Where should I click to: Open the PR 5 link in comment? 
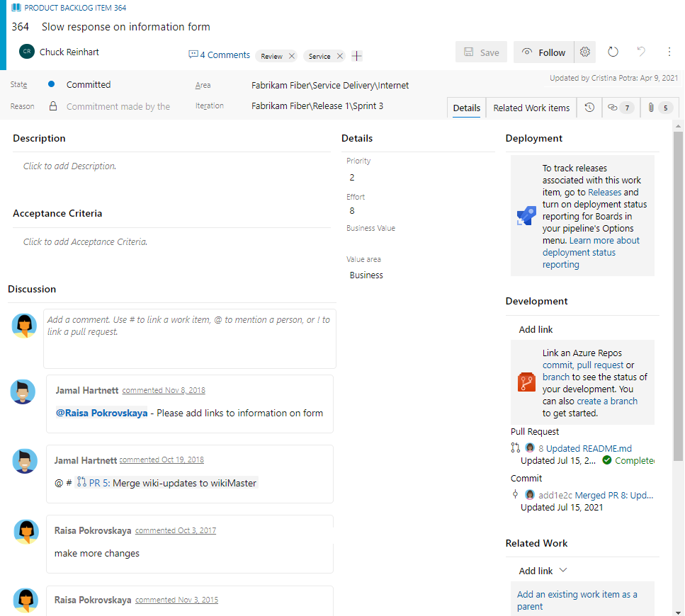[x=99, y=483]
